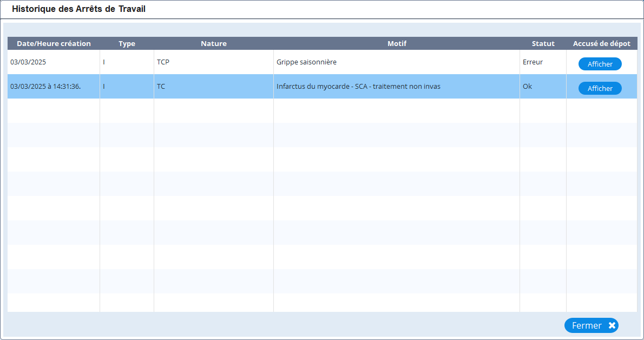Click the Infarctus du myocarde motif text
Image resolution: width=644 pixels, height=340 pixels.
coord(358,87)
